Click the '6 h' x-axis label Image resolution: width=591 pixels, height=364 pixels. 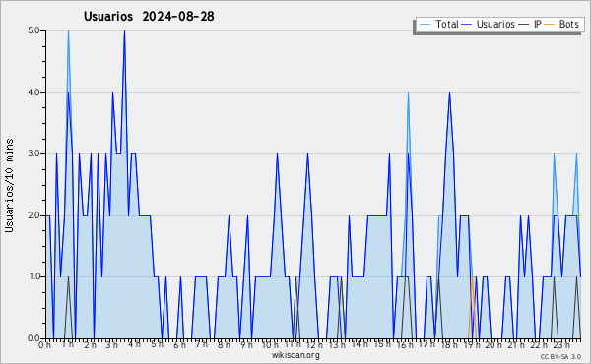point(180,344)
